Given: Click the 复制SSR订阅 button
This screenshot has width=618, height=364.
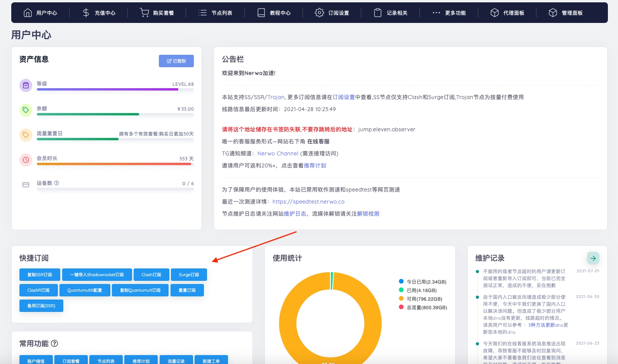Looking at the screenshot, I should [x=40, y=275].
